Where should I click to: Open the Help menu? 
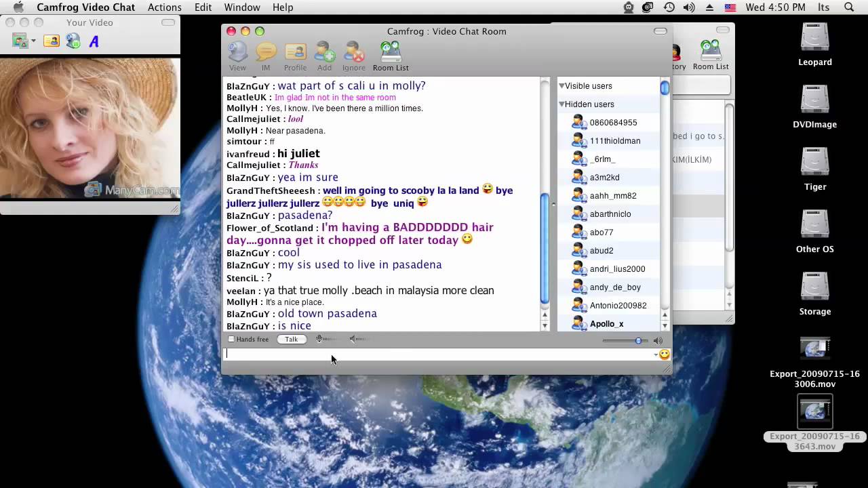point(283,7)
